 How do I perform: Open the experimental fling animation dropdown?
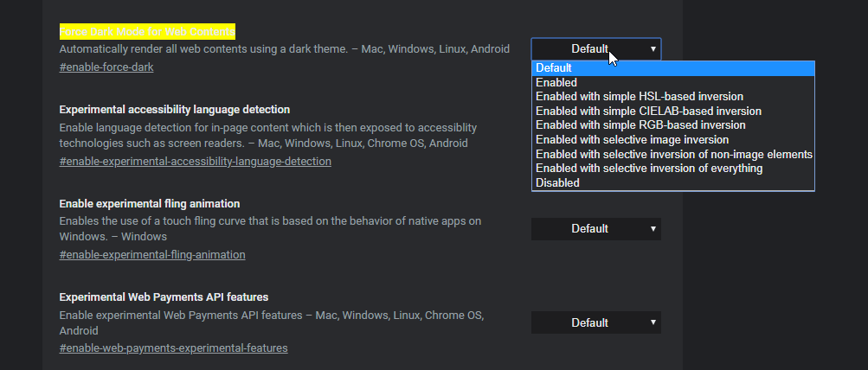coord(595,229)
